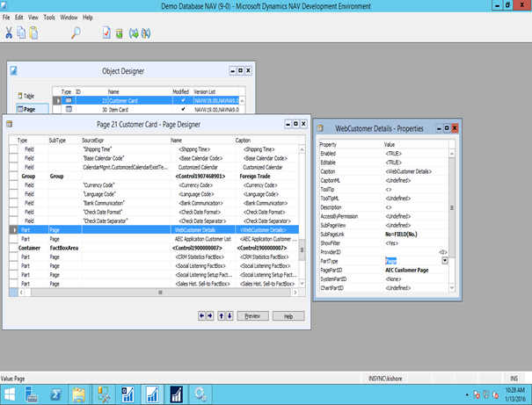Click the first parentheses toolbar icon
This screenshot has height=405, width=532.
coord(134,33)
